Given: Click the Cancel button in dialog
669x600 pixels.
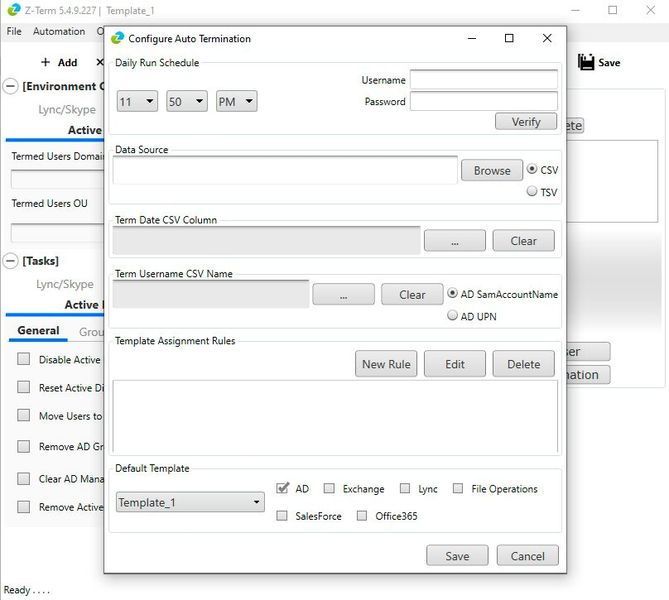Looking at the screenshot, I should click(x=528, y=556).
